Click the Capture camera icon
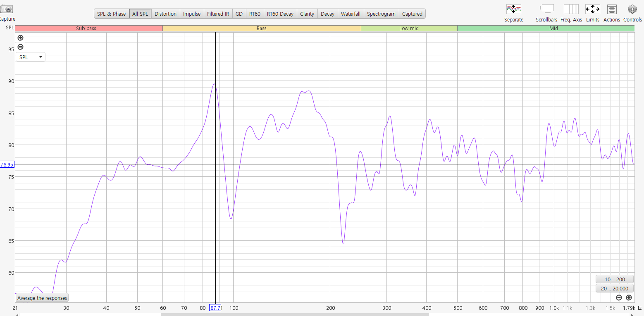The image size is (644, 316). [6, 9]
